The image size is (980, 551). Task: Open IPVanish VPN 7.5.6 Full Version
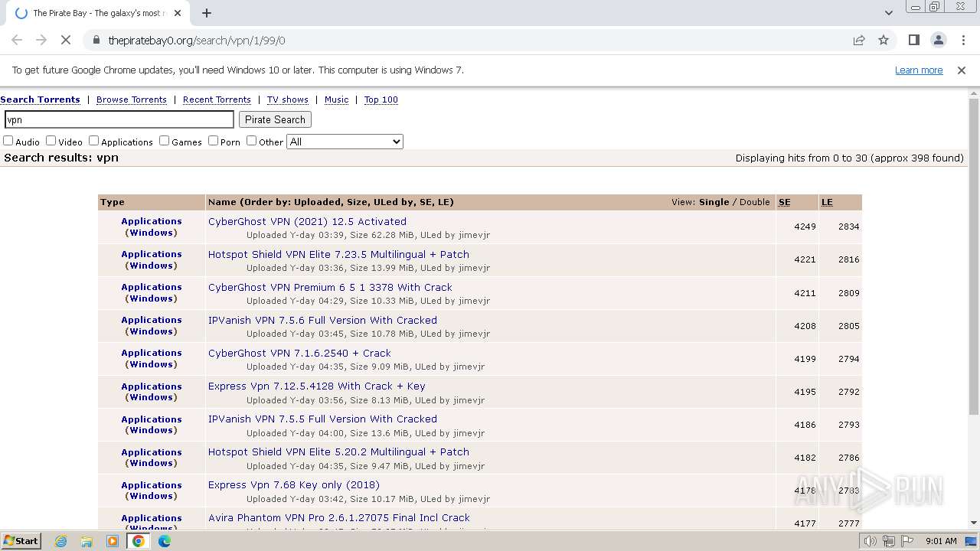(322, 320)
